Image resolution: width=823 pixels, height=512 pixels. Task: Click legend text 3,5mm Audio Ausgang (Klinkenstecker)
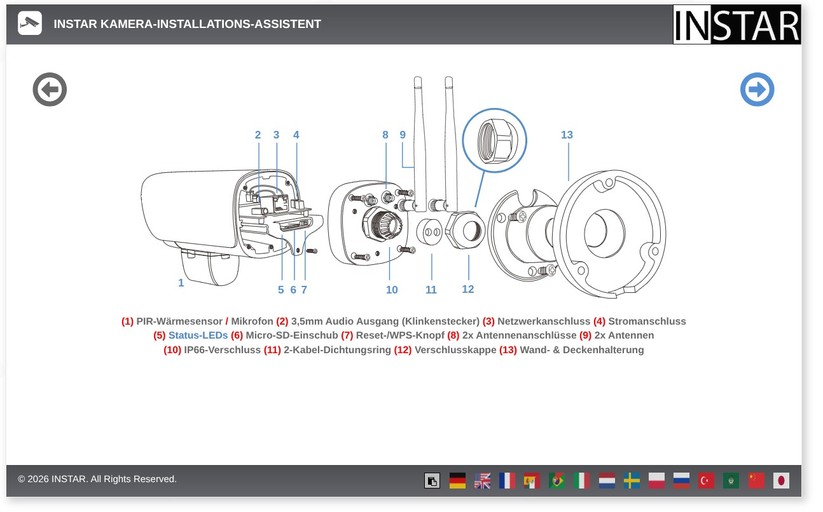385,321
